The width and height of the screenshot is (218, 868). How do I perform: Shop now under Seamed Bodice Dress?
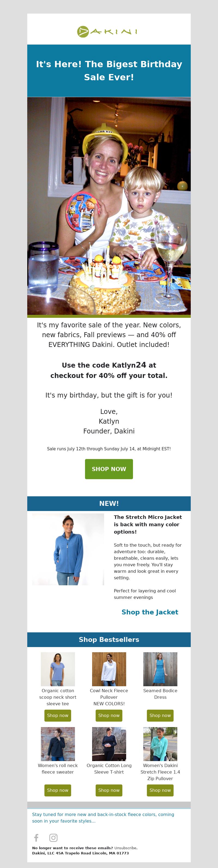click(x=160, y=715)
